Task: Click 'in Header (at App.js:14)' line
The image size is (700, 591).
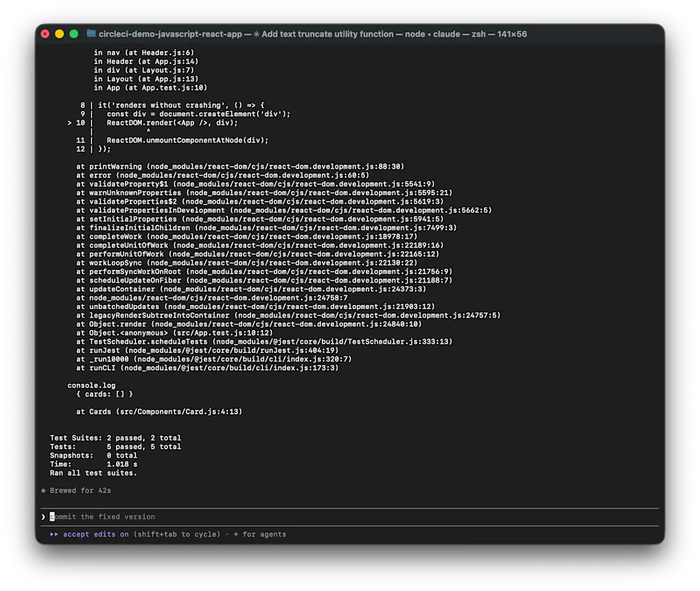Action: click(146, 61)
